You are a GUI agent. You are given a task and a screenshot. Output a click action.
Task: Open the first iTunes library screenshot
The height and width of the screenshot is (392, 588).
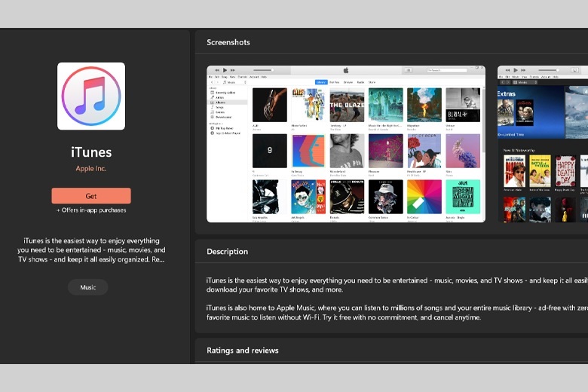(x=346, y=144)
